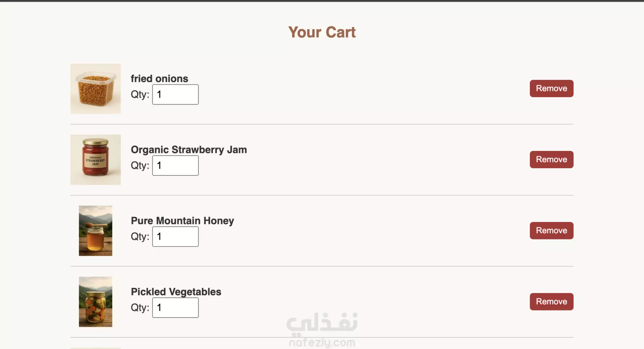Select the Pure Mountain Honey title
Screen dimensions: 644x349
tap(182, 221)
